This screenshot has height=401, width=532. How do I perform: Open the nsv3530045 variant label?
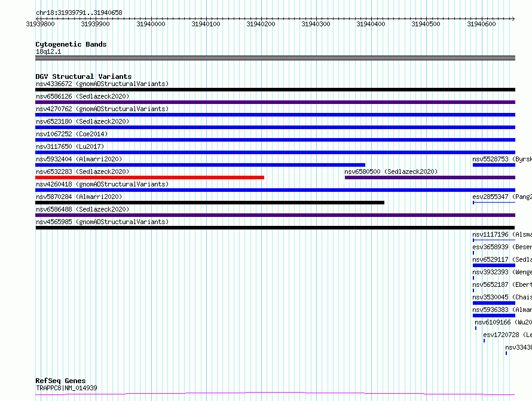[502, 297]
